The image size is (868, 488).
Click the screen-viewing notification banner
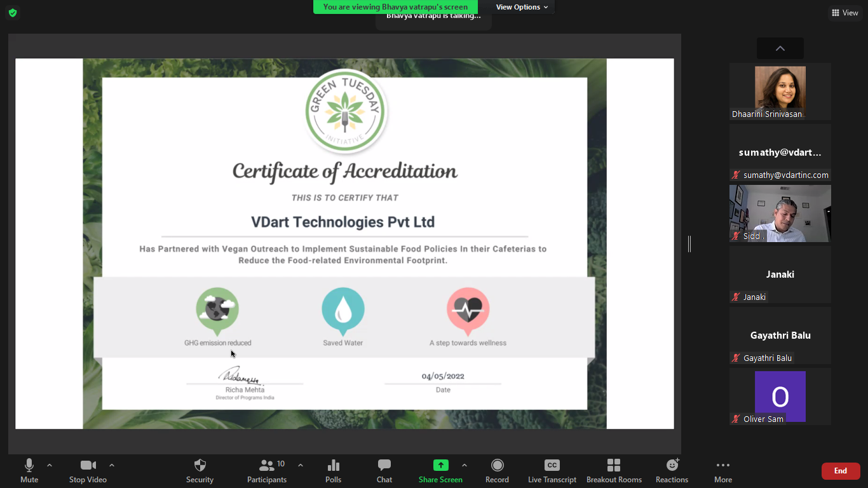(x=395, y=7)
